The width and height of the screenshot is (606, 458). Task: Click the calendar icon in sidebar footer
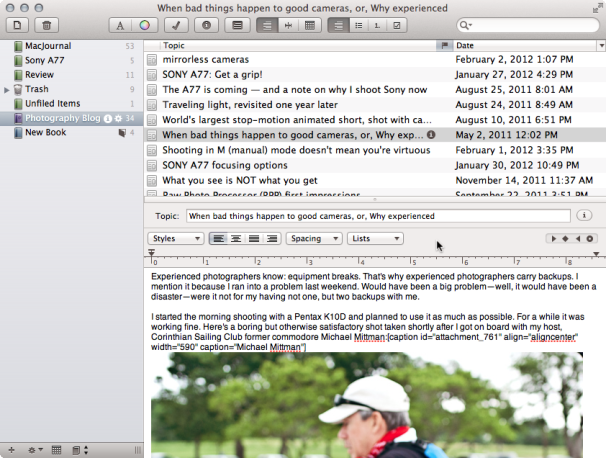coord(56,450)
